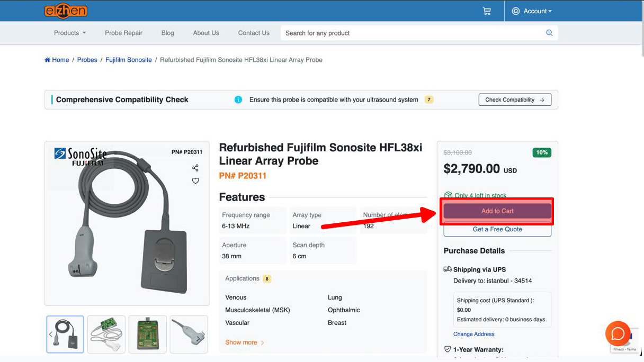
Task: Click the Home icon in the breadcrumb
Action: click(x=47, y=59)
